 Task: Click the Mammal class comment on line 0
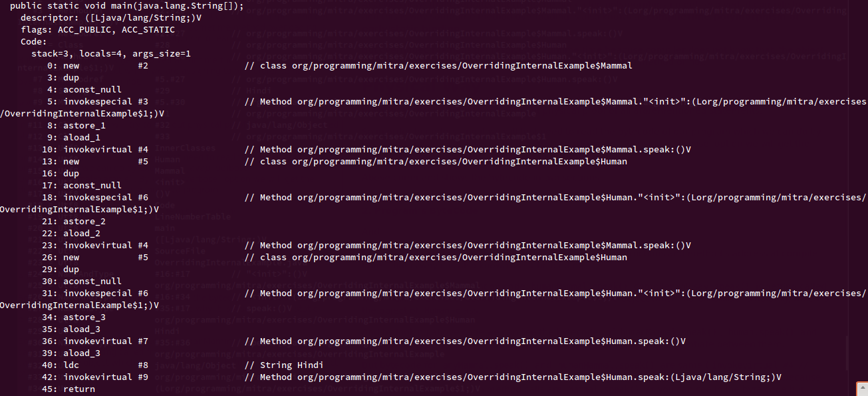pyautogui.click(x=446, y=66)
